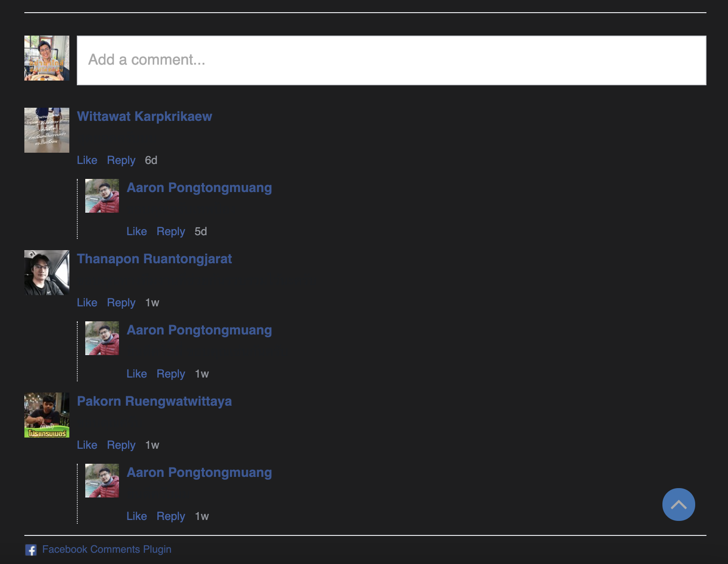Click Thanapon Ruantongjarat's avatar thumbnail
Viewport: 728px width, 564px height.
[x=47, y=273]
